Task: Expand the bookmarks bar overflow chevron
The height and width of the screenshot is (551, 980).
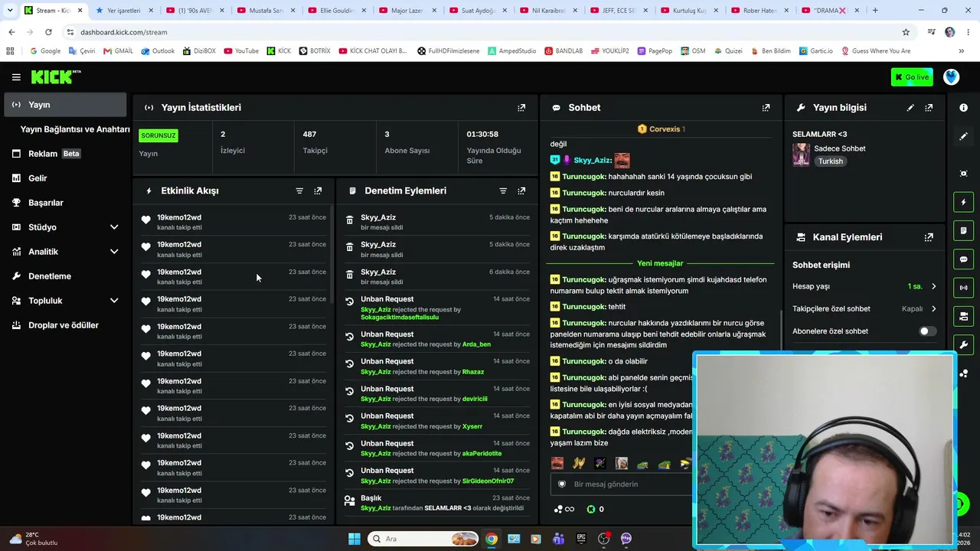Action: (961, 51)
